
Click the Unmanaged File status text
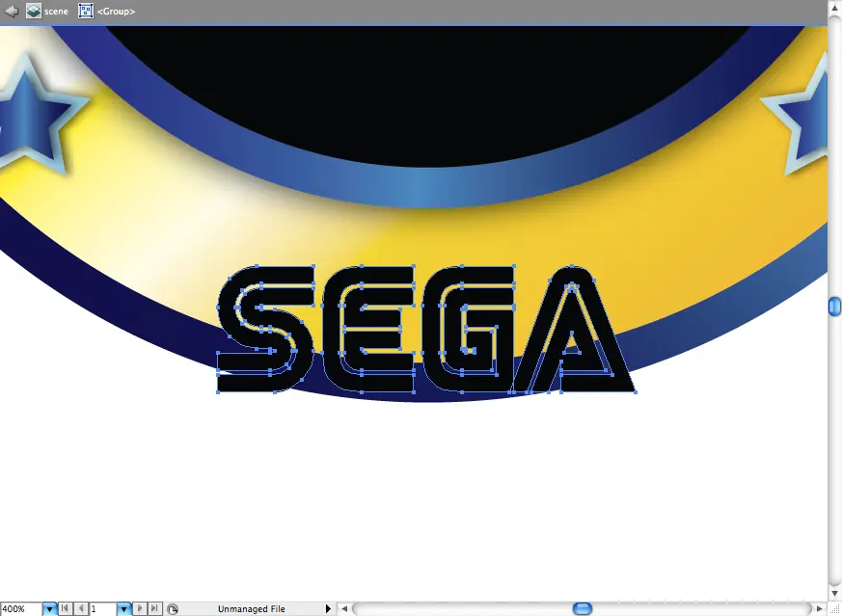tap(252, 609)
